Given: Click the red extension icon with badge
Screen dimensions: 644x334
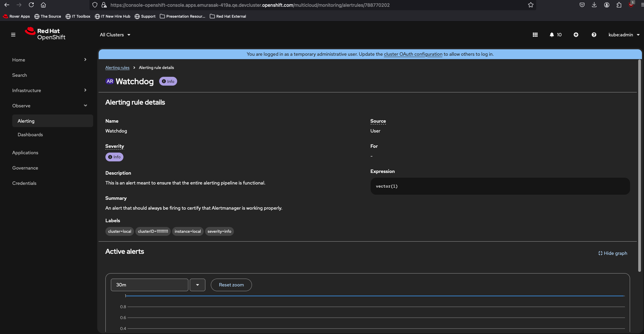Looking at the screenshot, I should pyautogui.click(x=631, y=4).
